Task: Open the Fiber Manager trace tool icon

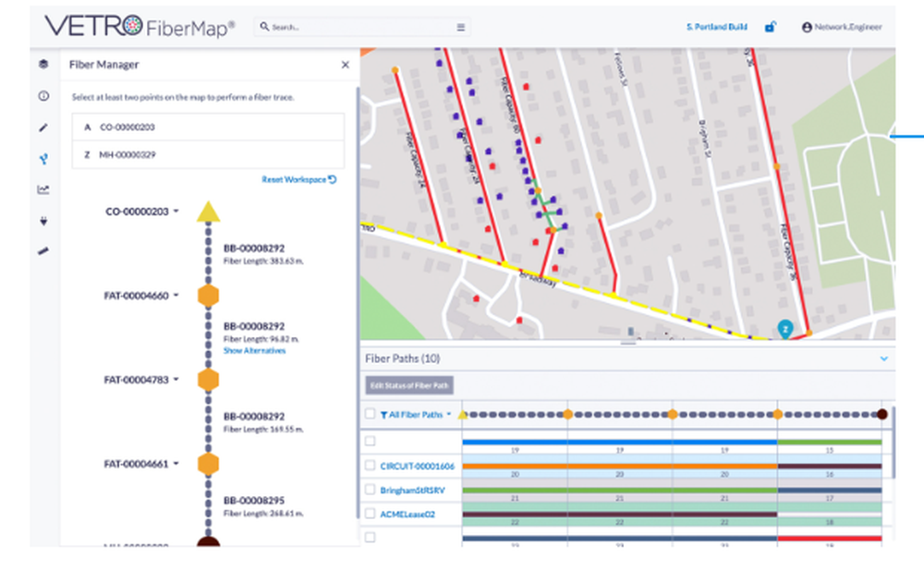Action: click(x=43, y=159)
